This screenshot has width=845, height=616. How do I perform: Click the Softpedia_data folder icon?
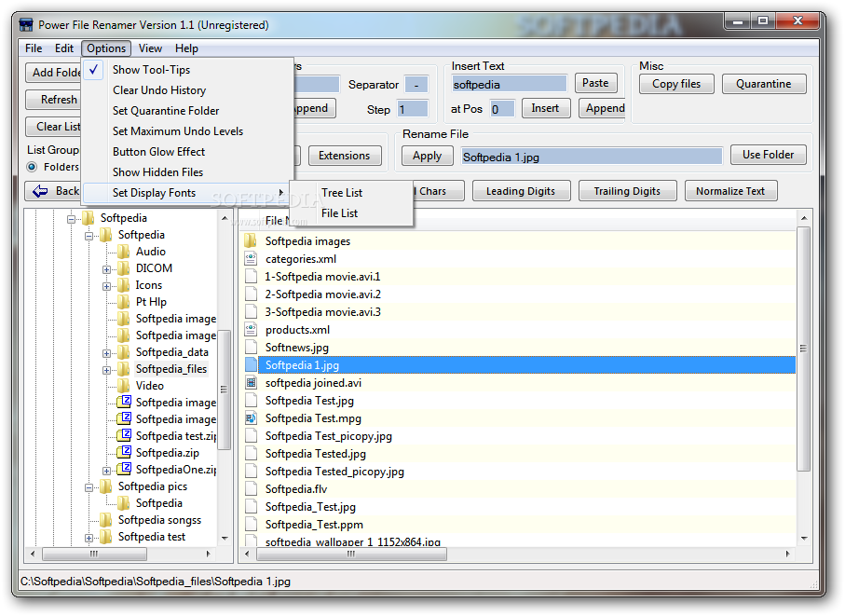[123, 352]
